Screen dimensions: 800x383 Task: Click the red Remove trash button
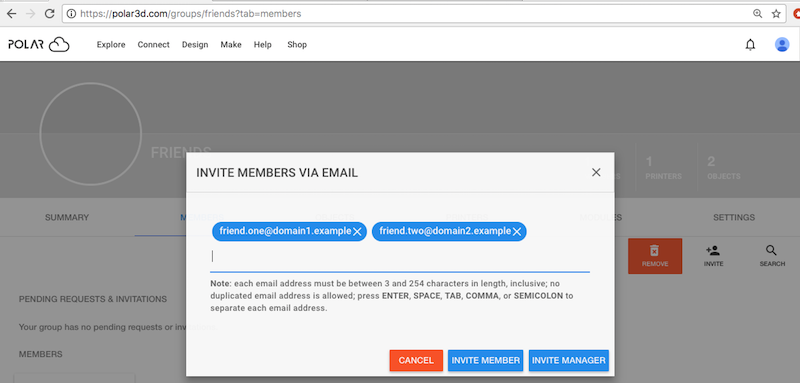[655, 256]
